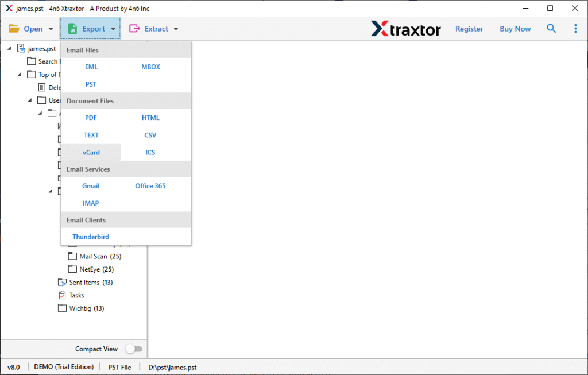Select HTML export option
Image resolution: width=588 pixels, height=375 pixels.
tap(150, 118)
